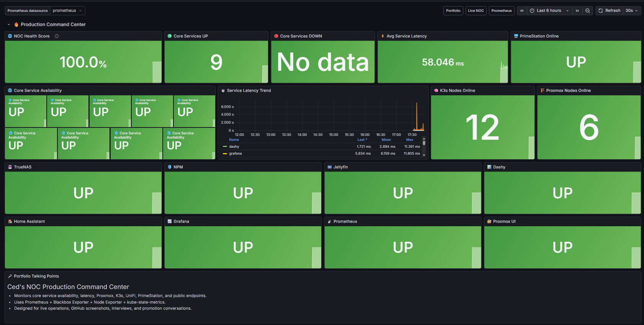
Task: Click the Proxmox Nodes Online panel title
Action: coord(569,90)
